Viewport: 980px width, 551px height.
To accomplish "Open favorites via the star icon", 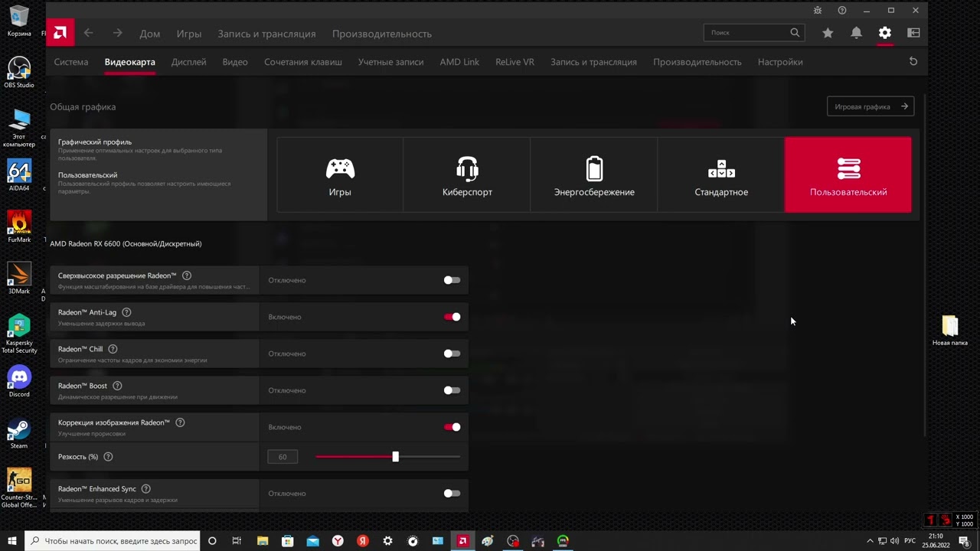I will 828,33.
